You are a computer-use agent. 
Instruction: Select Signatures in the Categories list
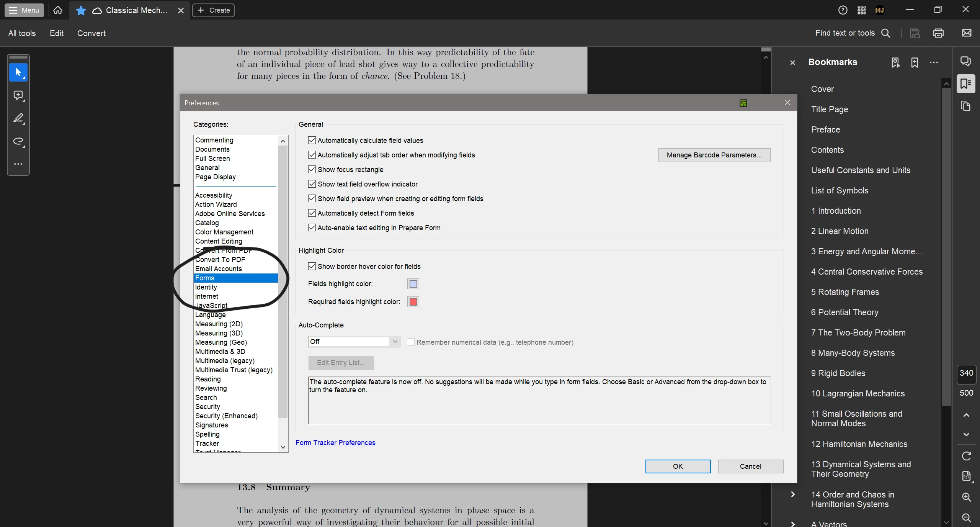point(211,425)
